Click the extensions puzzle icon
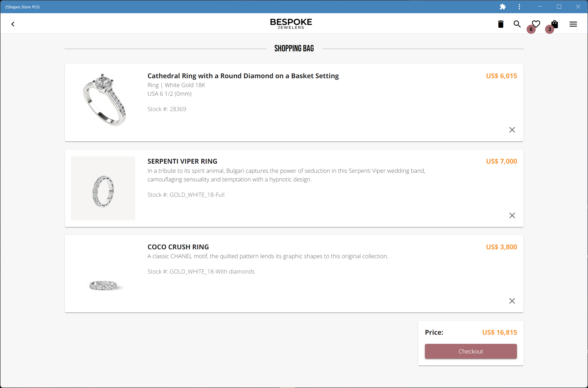 (502, 7)
